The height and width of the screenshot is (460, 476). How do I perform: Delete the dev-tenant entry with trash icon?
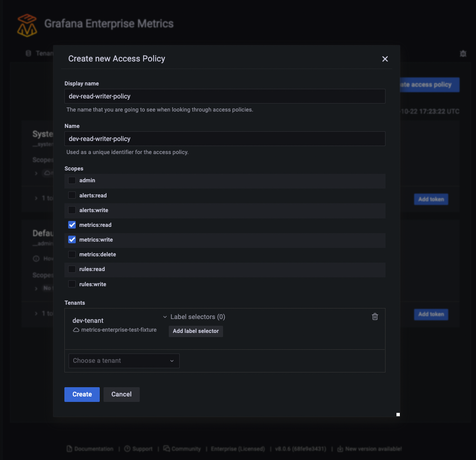pos(375,317)
